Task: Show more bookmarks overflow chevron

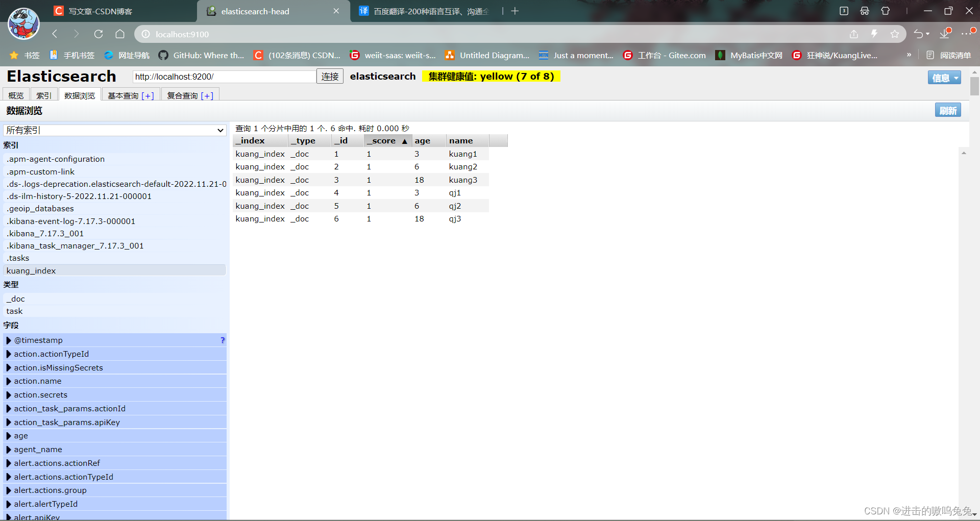Action: (x=909, y=55)
